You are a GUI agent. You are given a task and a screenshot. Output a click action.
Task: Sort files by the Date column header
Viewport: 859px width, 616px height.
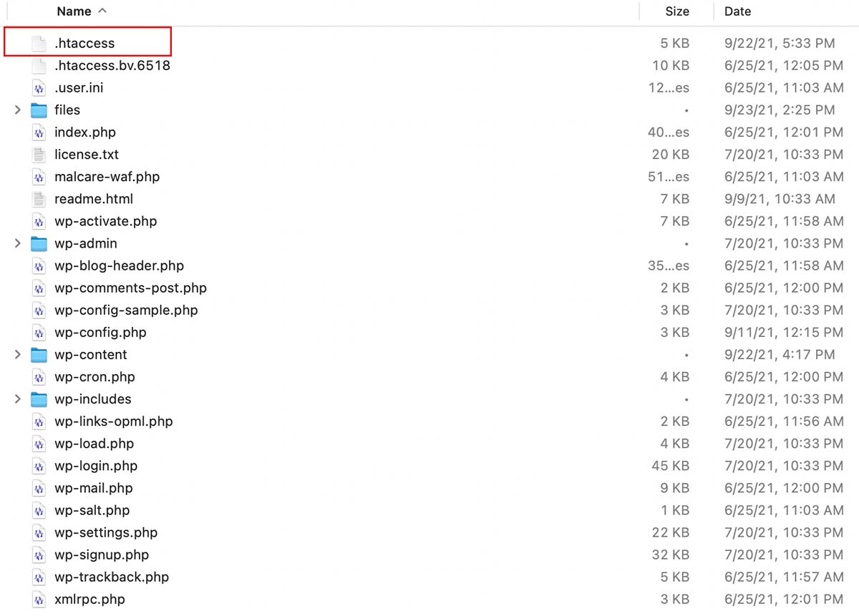pyautogui.click(x=737, y=11)
